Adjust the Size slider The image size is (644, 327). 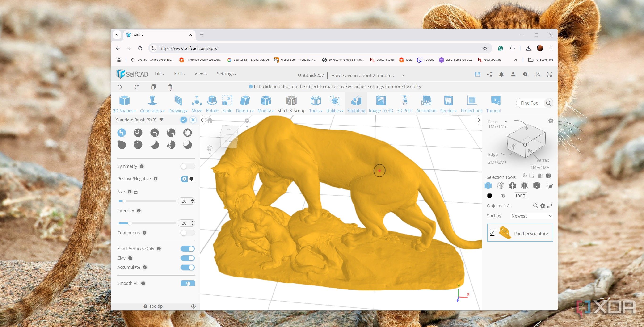coord(147,201)
